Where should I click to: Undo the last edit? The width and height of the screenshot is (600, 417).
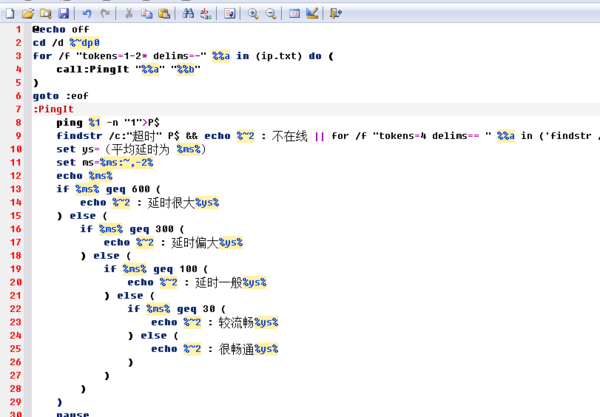87,14
